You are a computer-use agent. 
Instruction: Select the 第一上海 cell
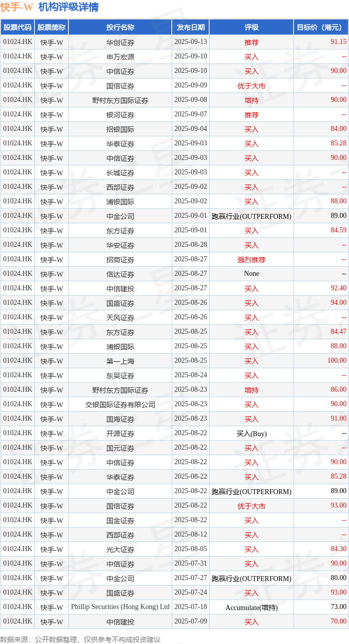[x=120, y=361]
